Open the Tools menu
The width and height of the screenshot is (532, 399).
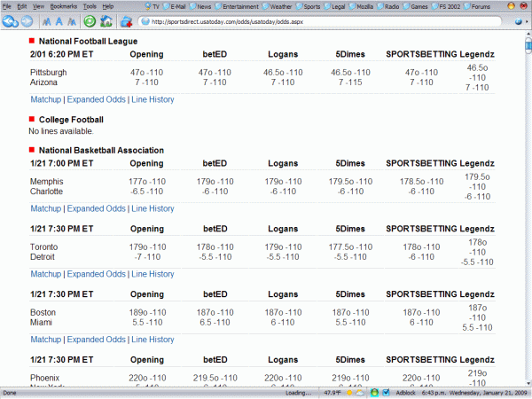[90, 6]
